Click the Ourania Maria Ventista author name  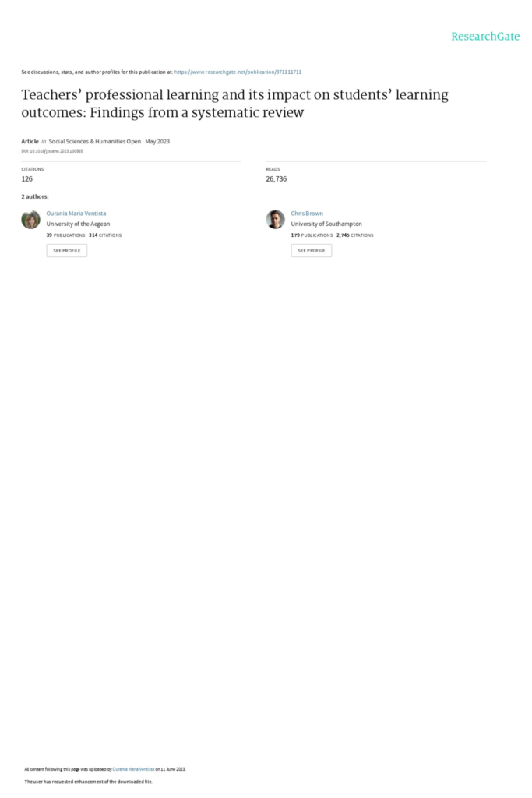[76, 214]
